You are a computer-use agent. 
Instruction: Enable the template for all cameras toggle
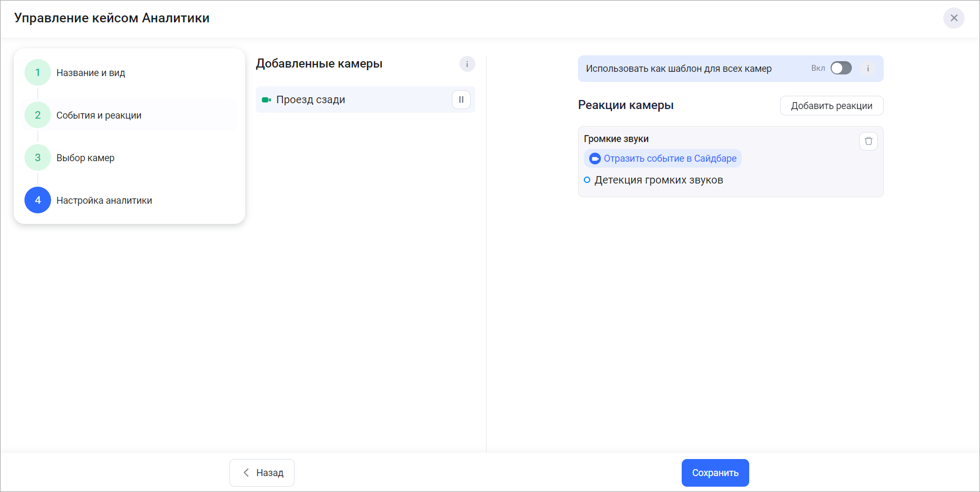[x=841, y=68]
